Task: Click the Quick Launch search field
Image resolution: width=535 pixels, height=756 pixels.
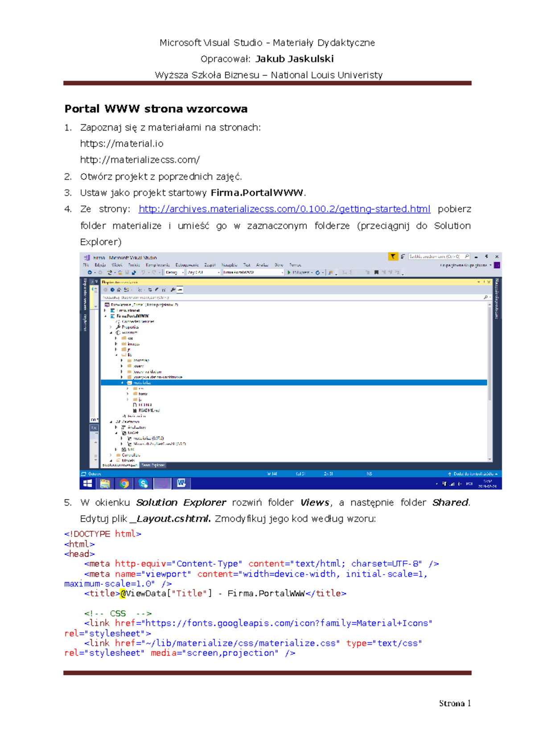Action: coord(439,256)
